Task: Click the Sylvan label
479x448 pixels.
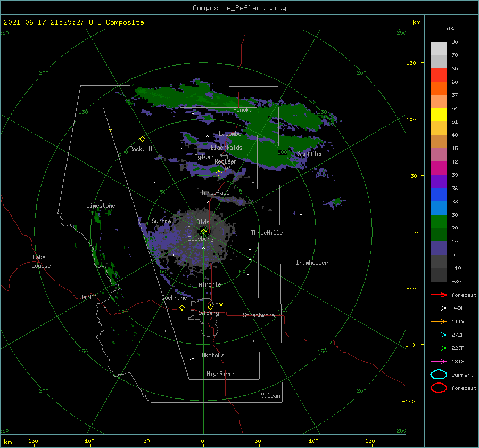Action: pyautogui.click(x=204, y=157)
